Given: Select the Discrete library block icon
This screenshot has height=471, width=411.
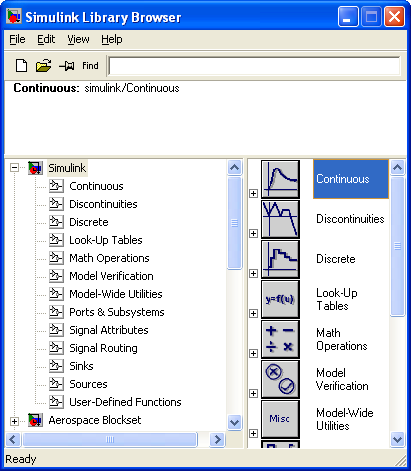Looking at the screenshot, I should [x=280, y=259].
